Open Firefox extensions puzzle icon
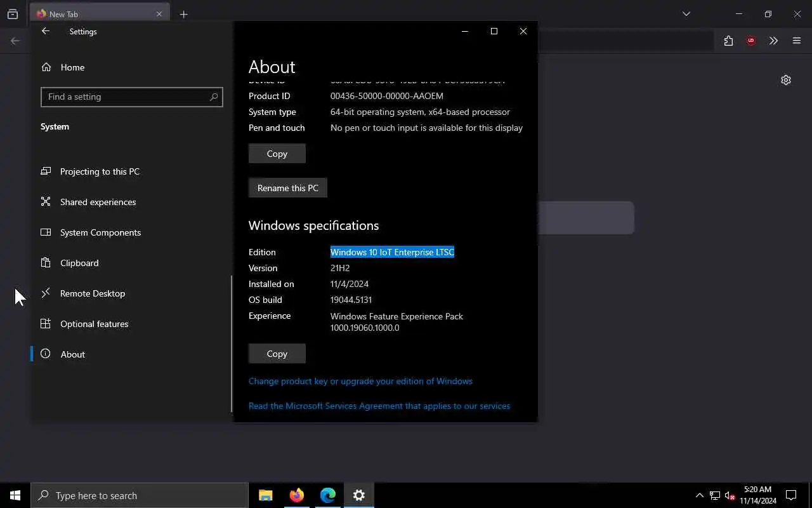 728,41
